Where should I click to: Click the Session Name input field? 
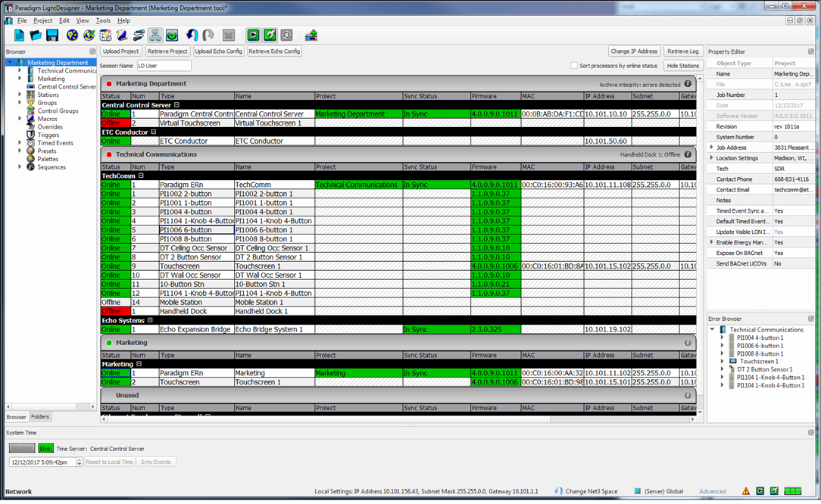(164, 65)
